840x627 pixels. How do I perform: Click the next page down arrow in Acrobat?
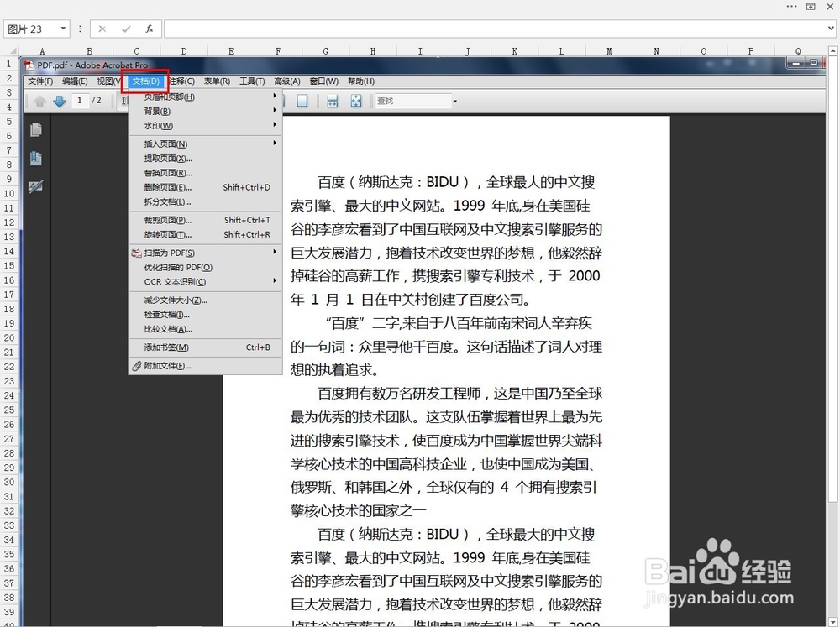59,101
